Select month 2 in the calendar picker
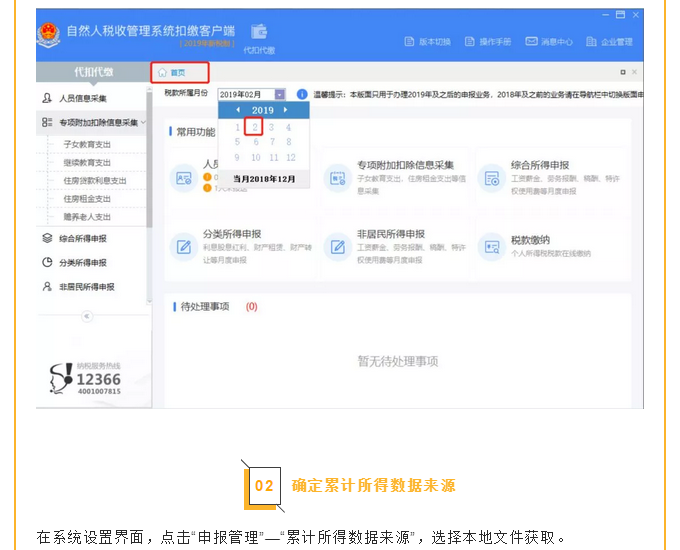The width and height of the screenshot is (680, 550). coord(254,127)
